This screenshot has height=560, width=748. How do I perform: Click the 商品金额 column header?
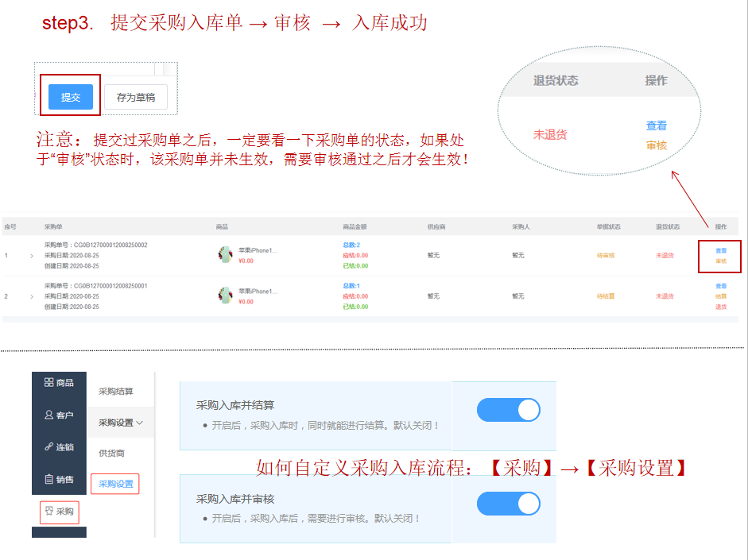click(355, 227)
